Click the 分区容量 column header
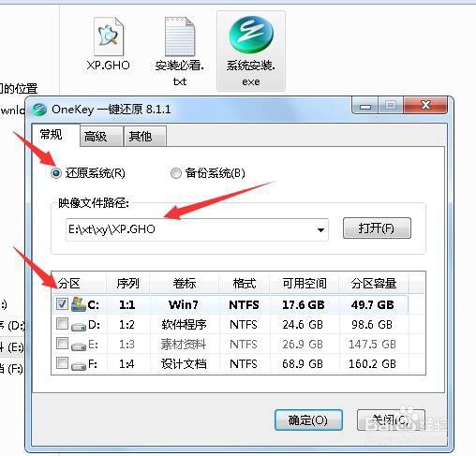476x456 pixels. [374, 283]
